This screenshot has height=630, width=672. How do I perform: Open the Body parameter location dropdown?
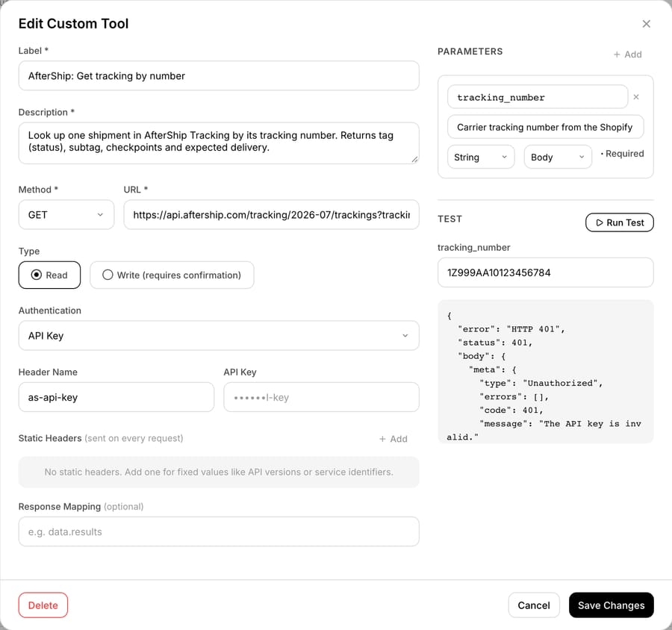[558, 157]
